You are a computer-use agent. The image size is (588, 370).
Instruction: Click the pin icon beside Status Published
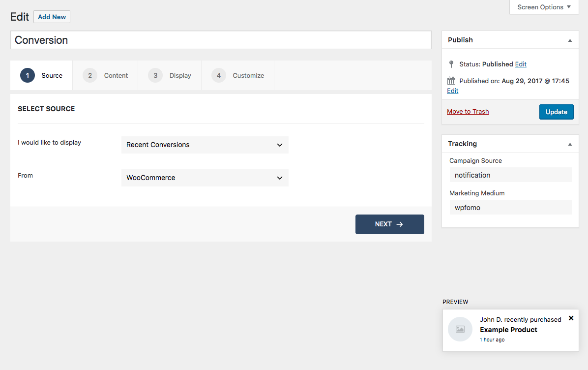(451, 64)
